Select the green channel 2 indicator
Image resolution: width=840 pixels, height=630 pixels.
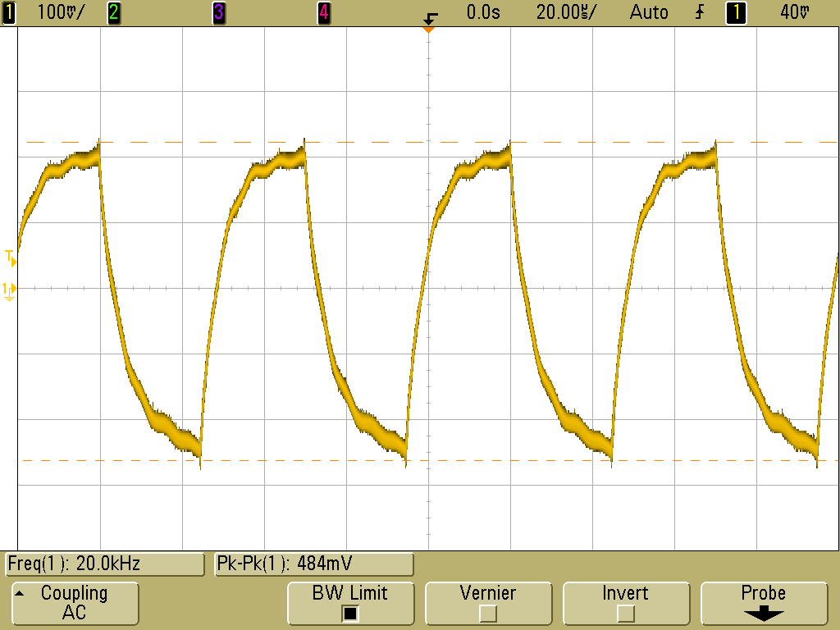coord(113,12)
